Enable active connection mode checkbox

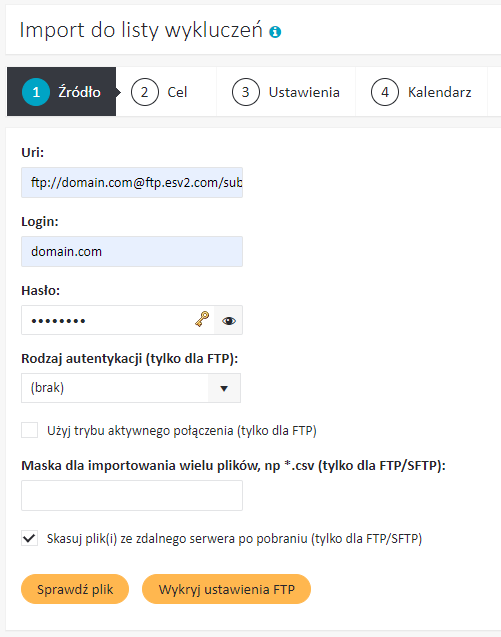(30, 430)
